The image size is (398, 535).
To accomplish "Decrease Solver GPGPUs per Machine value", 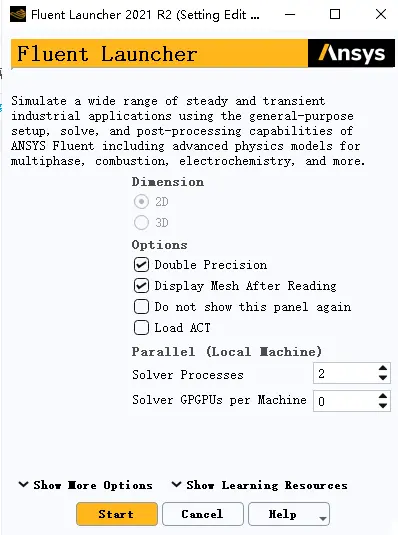I will pyautogui.click(x=383, y=406).
